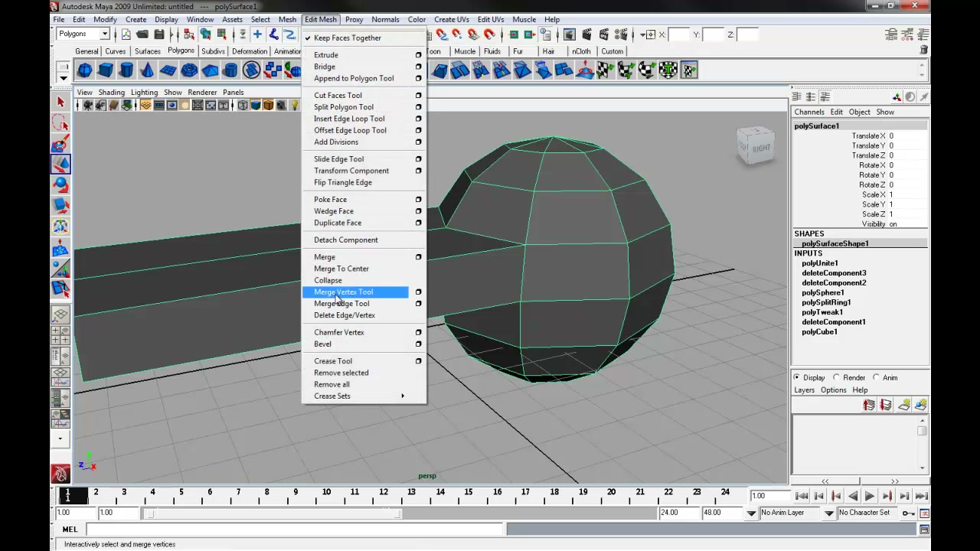The height and width of the screenshot is (551, 980).
Task: Create a polygon plane from shelf
Action: [x=168, y=70]
